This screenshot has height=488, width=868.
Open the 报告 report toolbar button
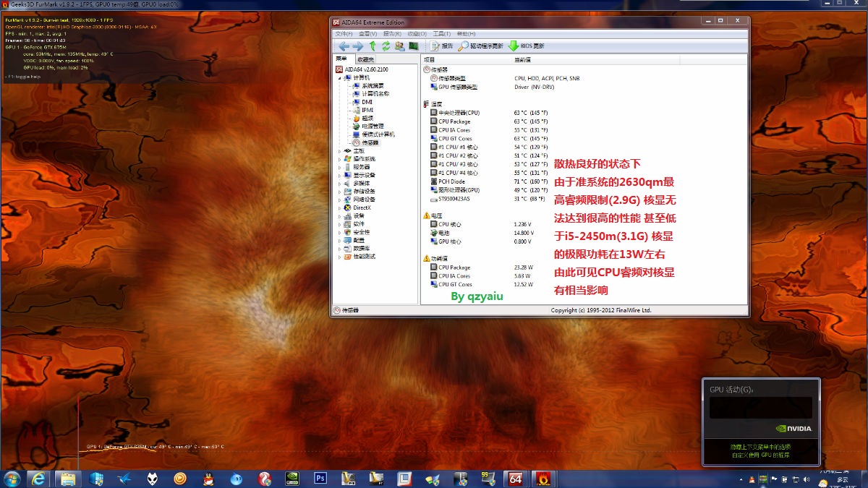(x=442, y=46)
